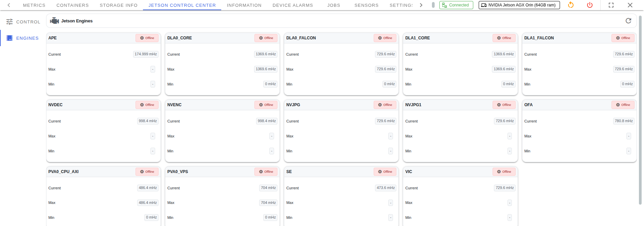
Task: Click the Connected status button
Action: click(x=456, y=5)
